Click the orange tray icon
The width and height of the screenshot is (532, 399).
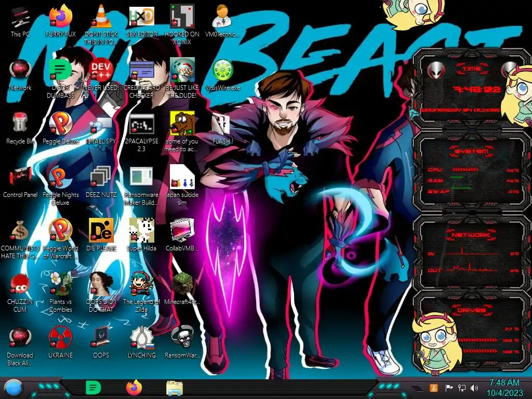coord(434,388)
